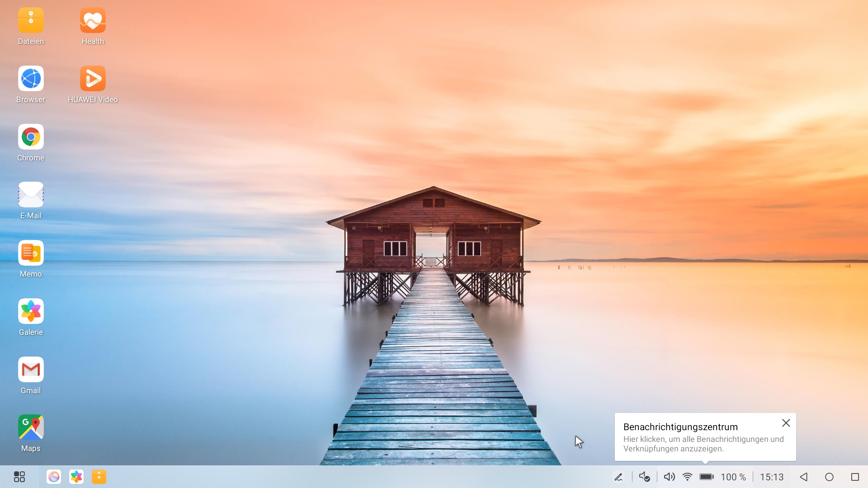Open Galerie from the desktop
This screenshot has height=488, width=868.
pos(31,311)
